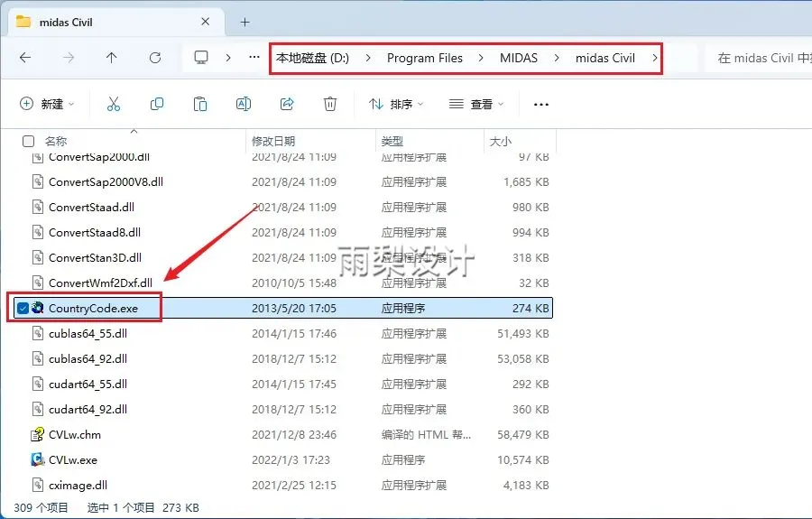Navigate to 本地磁盘 (D:) breadcrumb
812x519 pixels.
coord(312,58)
